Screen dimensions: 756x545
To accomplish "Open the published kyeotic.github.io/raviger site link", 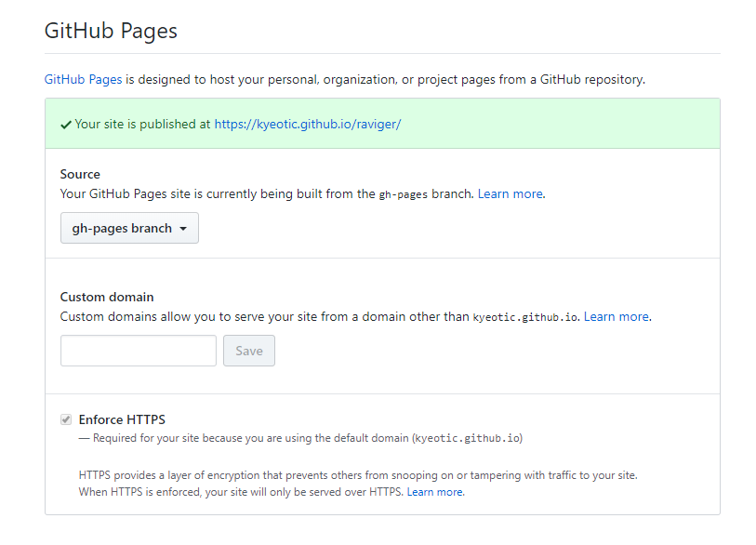I will [x=307, y=124].
